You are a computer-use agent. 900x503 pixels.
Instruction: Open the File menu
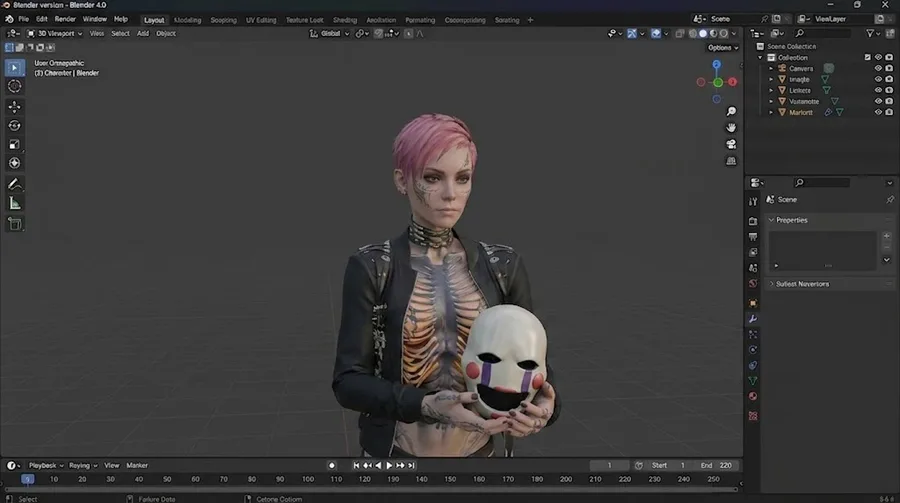pos(24,19)
